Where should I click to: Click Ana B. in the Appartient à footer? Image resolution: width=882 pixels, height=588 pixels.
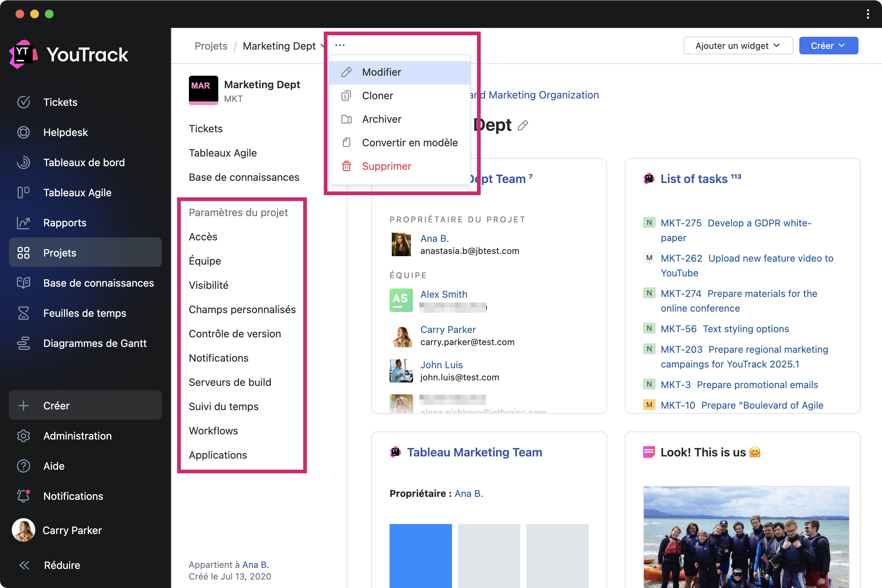[255, 564]
